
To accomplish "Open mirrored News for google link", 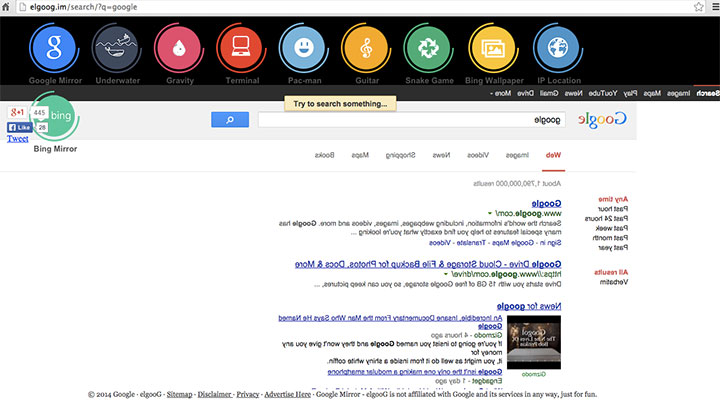I will click(x=529, y=306).
